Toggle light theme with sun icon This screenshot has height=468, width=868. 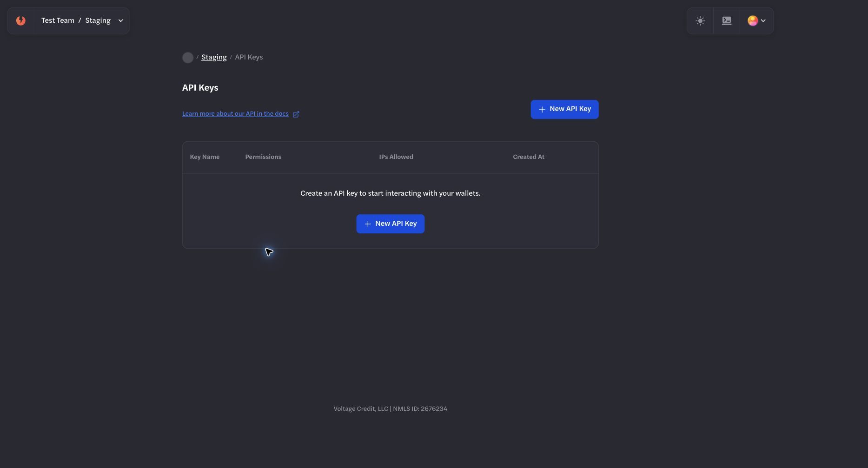700,20
